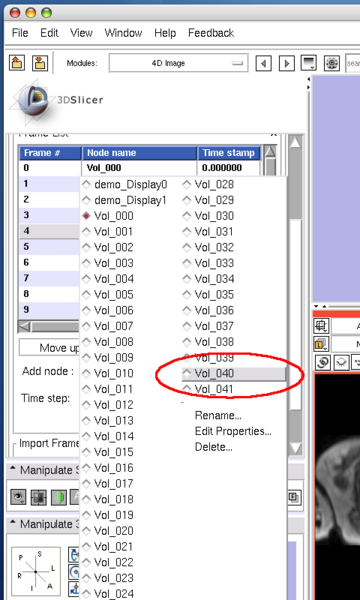Open the Help menu
The height and width of the screenshot is (600, 360).
pyautogui.click(x=165, y=33)
